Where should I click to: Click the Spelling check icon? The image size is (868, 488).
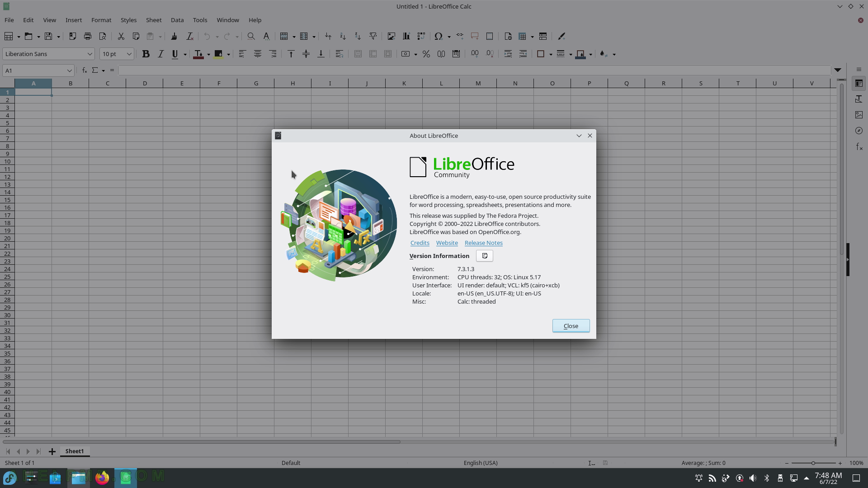pyautogui.click(x=266, y=36)
